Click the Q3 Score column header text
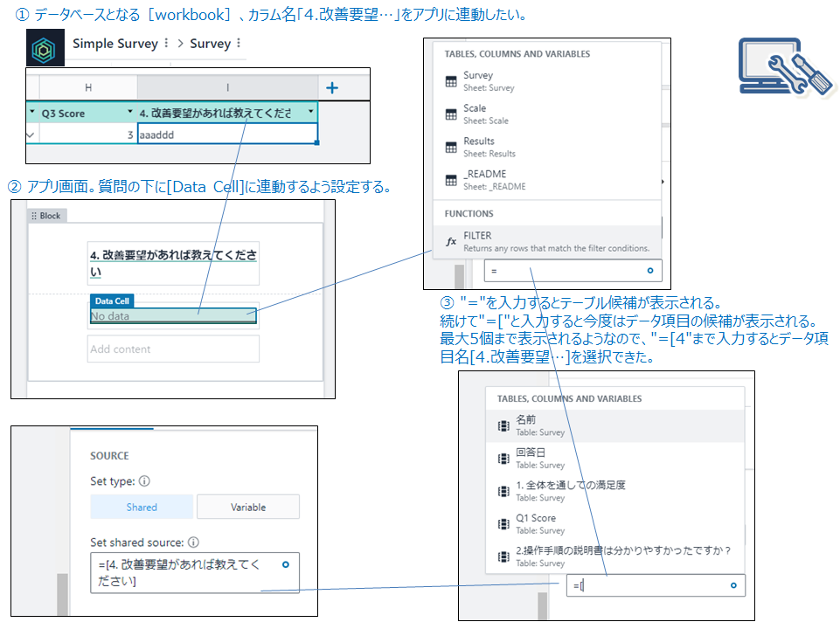 point(63,114)
